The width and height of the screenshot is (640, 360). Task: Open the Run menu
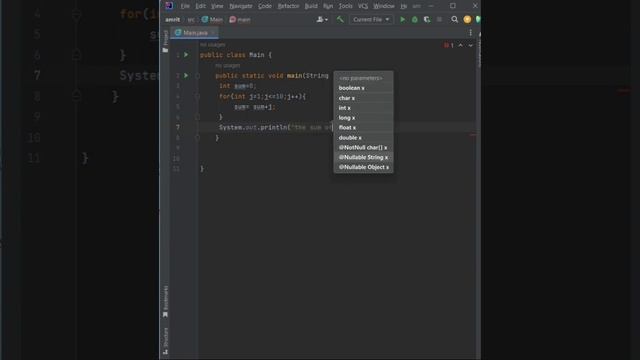pyautogui.click(x=328, y=6)
